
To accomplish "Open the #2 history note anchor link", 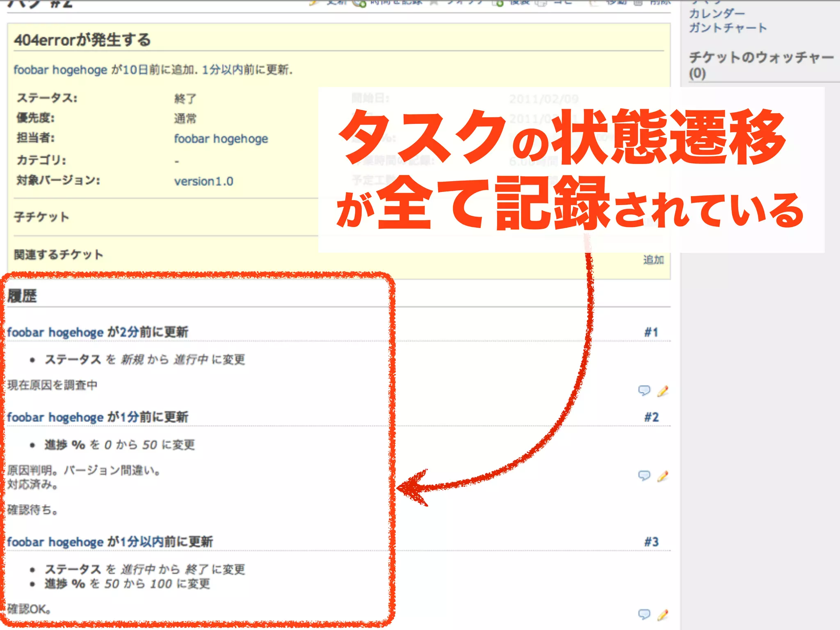I will pos(651,417).
